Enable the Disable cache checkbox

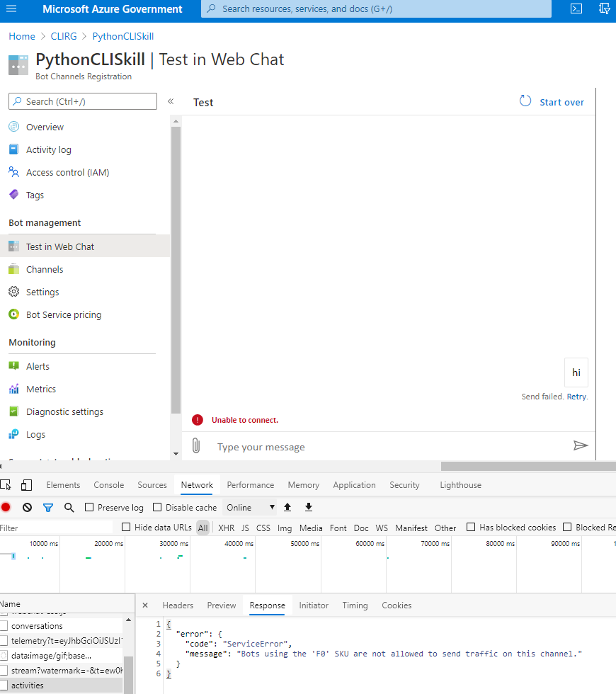coord(157,507)
